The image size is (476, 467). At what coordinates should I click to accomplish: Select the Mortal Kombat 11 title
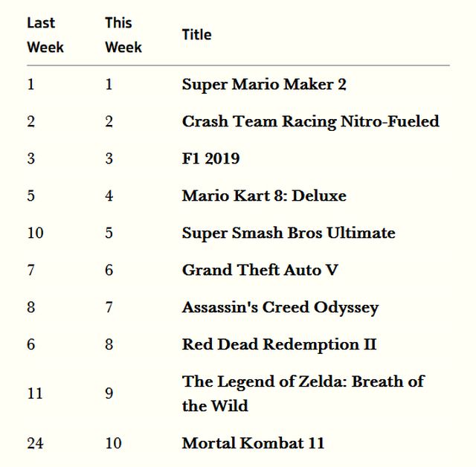click(253, 443)
